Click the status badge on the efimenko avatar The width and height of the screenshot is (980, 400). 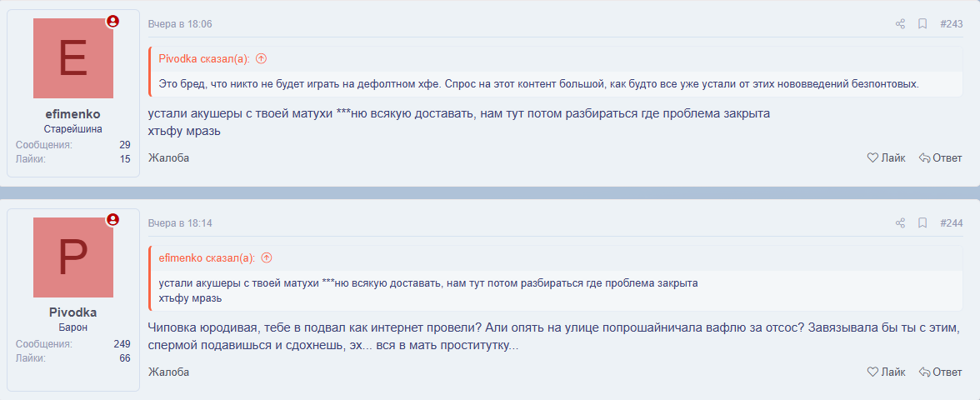[112, 21]
